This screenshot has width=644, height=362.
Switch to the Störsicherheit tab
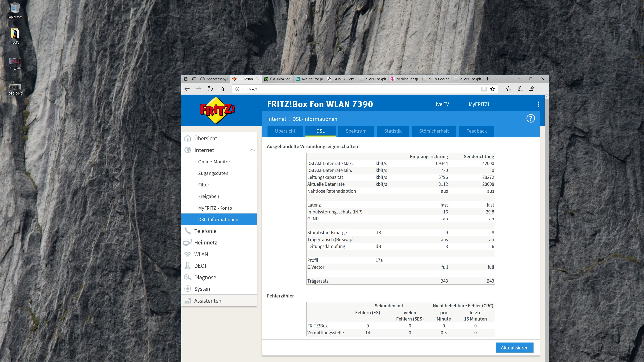coord(434,131)
